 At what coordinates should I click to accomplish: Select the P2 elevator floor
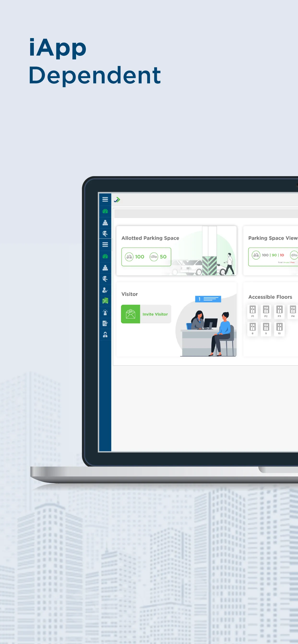click(266, 311)
